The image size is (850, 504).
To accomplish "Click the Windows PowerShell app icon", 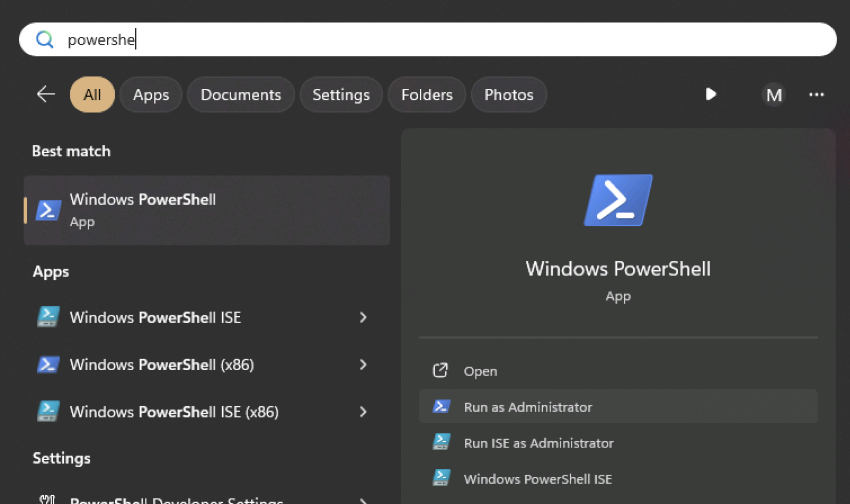I will click(x=48, y=209).
